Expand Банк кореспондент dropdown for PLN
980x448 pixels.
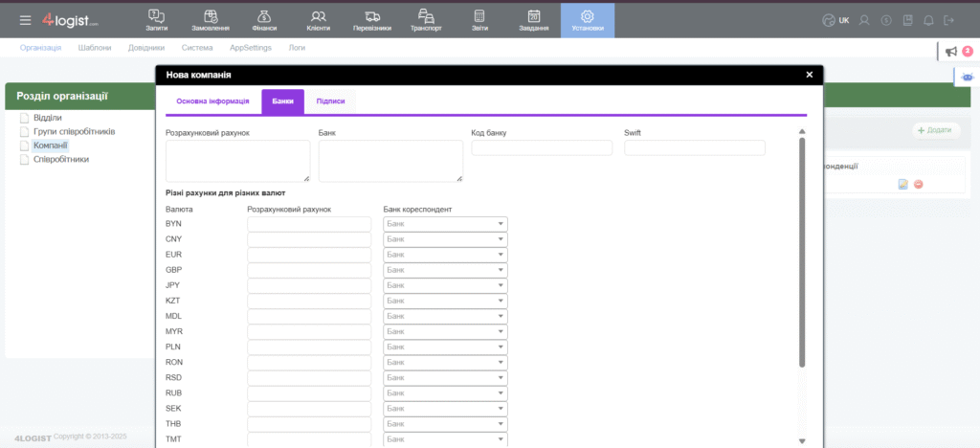(x=445, y=347)
